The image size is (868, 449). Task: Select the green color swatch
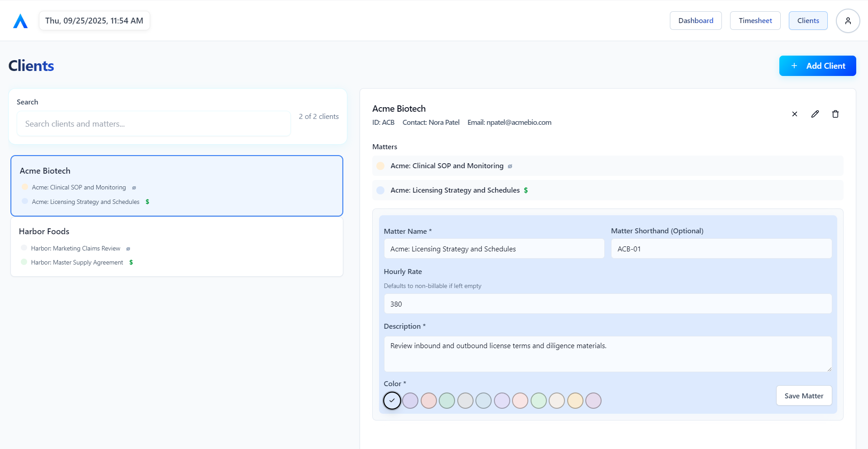pos(447,401)
